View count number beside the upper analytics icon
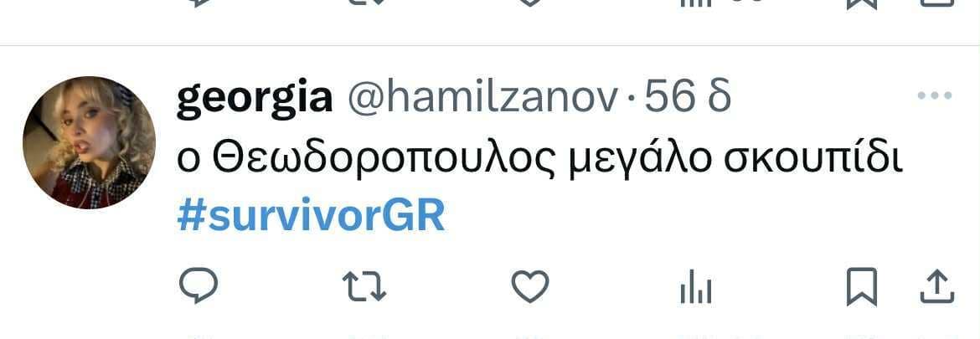The height and width of the screenshot is (339, 980). (x=747, y=2)
